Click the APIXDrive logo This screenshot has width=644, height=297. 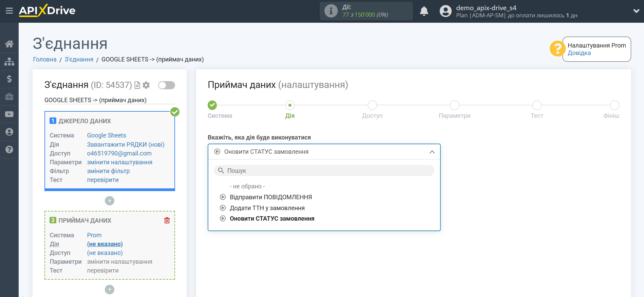coord(47,11)
